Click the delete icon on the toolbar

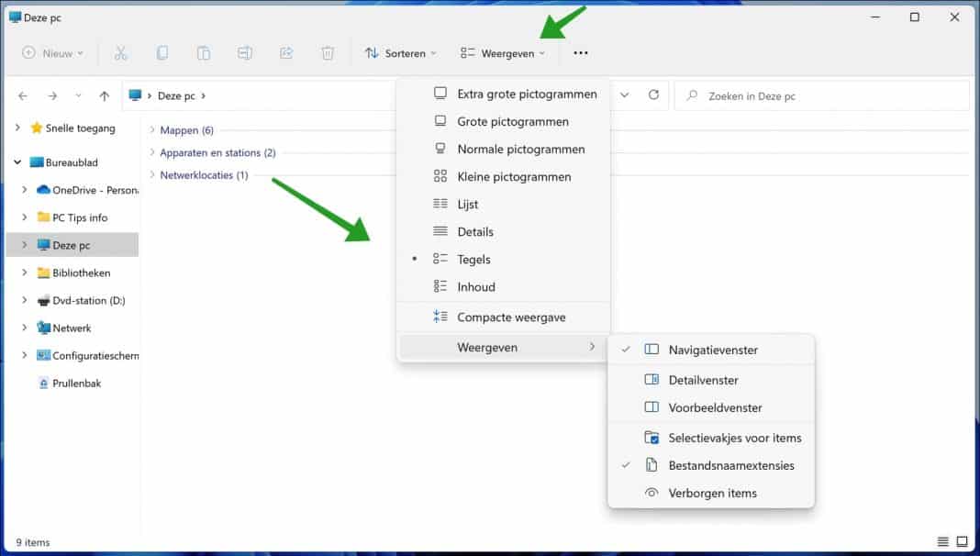coord(327,53)
